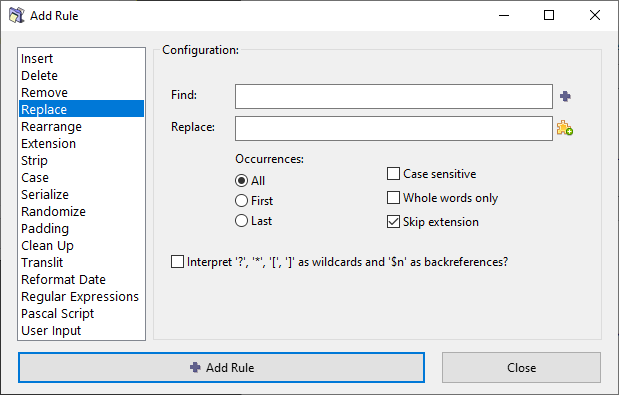Viewport: 619px width, 395px height.
Task: Click into the Replace text field
Action: click(394, 128)
